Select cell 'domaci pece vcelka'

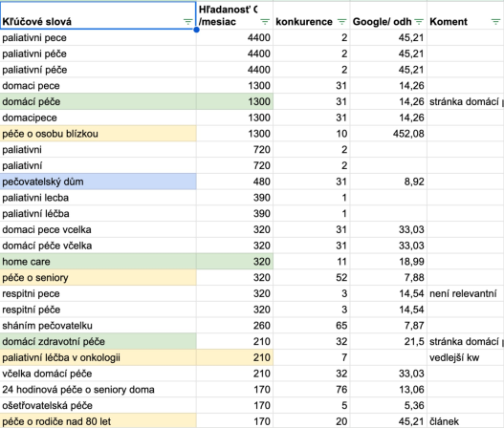click(x=99, y=229)
